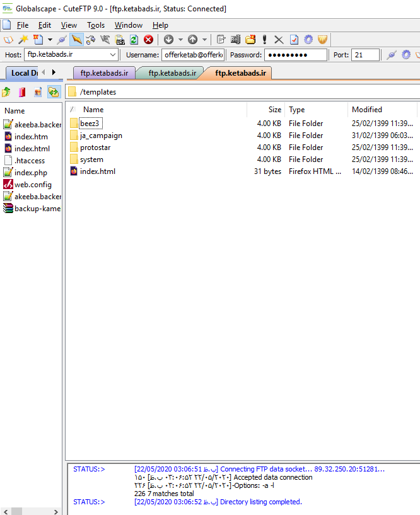Click the green Refresh toolbar icon
This screenshot has height=515, width=420.
pos(134,40)
